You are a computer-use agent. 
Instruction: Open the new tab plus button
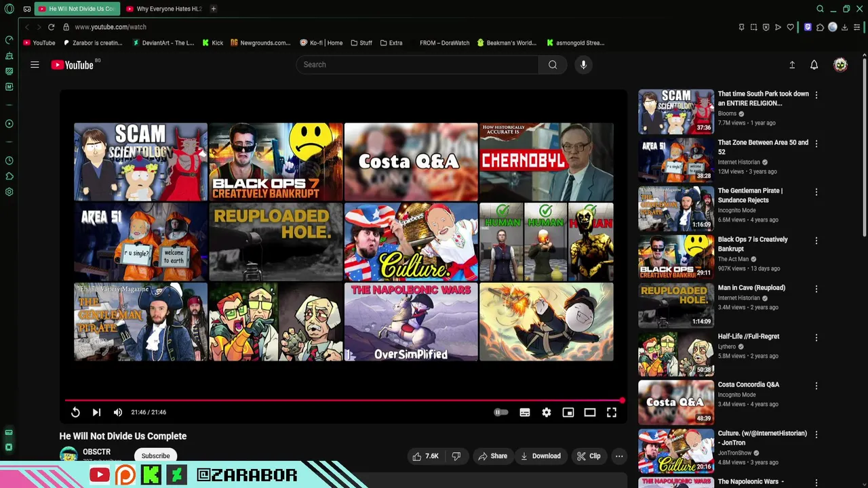pos(214,9)
